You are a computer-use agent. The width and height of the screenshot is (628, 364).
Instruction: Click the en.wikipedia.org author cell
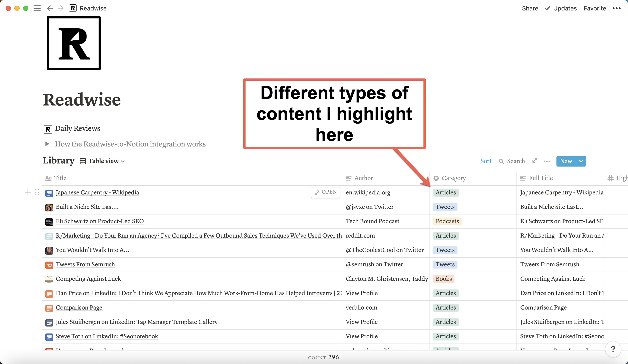(386, 192)
